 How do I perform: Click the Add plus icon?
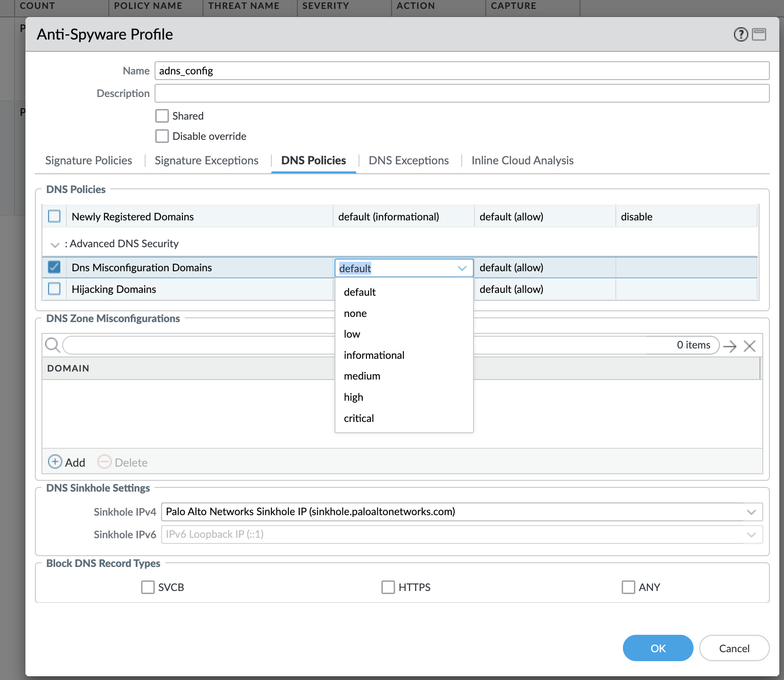(x=55, y=462)
